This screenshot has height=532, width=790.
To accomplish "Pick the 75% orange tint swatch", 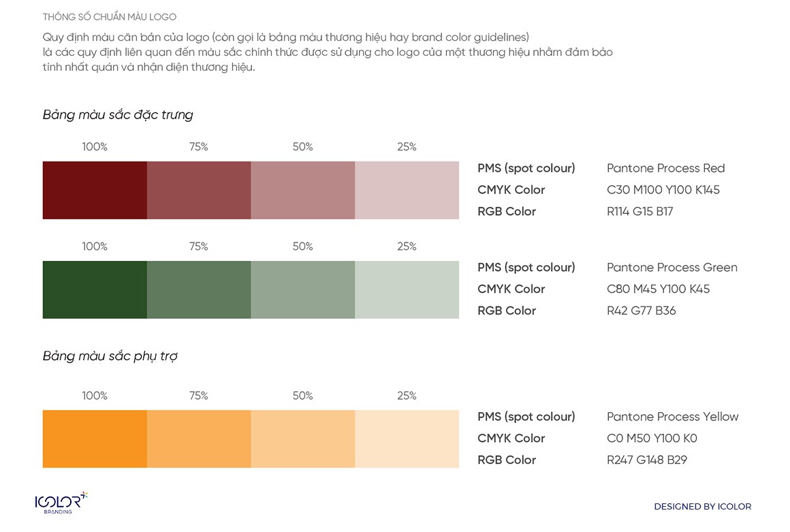I will [199, 439].
